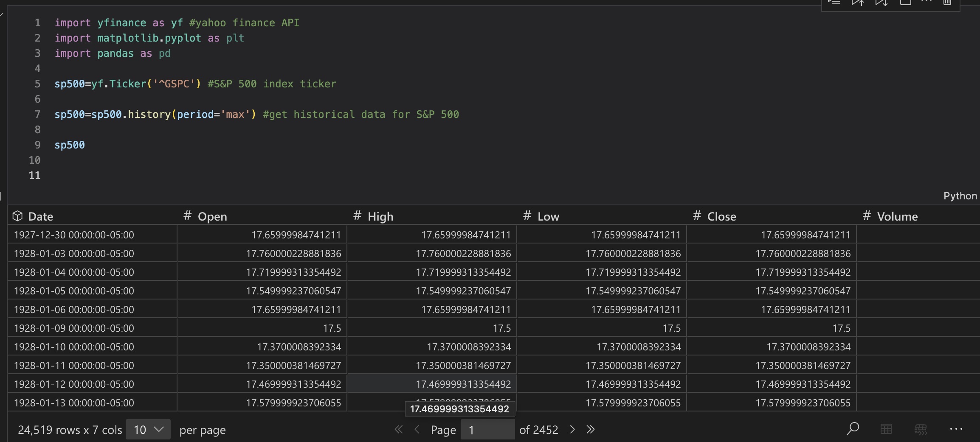The image size is (980, 442).
Task: Click Low value in the 1928-01-03 row
Action: coord(602,253)
